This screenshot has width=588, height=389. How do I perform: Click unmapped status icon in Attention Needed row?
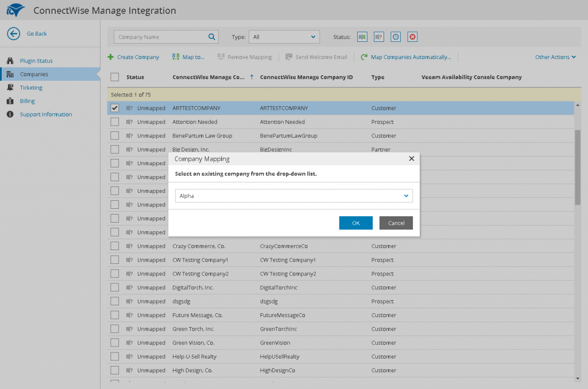click(129, 122)
